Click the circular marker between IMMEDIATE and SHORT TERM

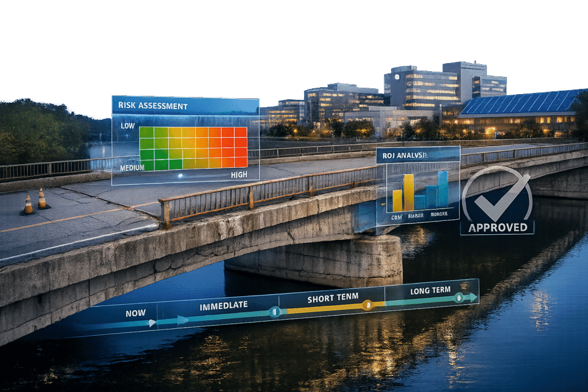click(275, 311)
